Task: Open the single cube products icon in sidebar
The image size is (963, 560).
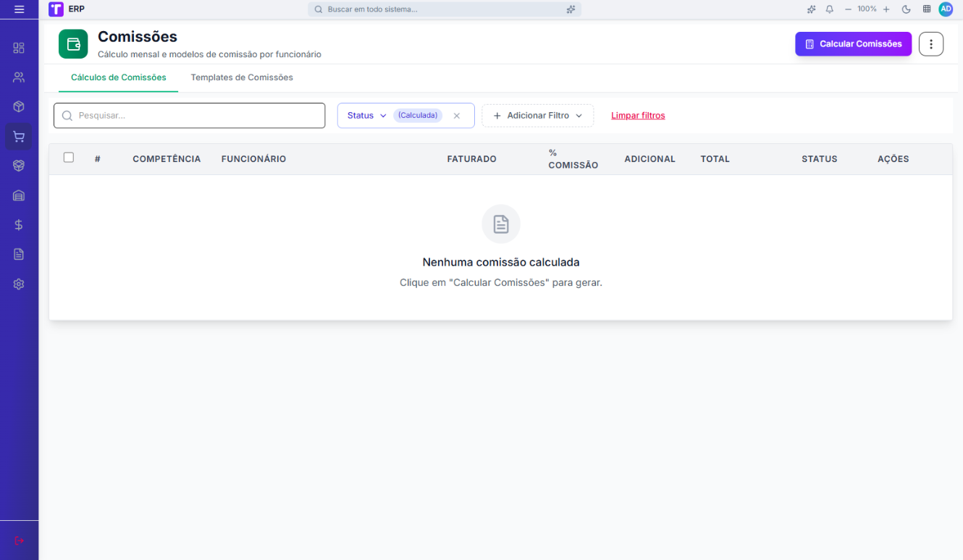Action: click(19, 106)
